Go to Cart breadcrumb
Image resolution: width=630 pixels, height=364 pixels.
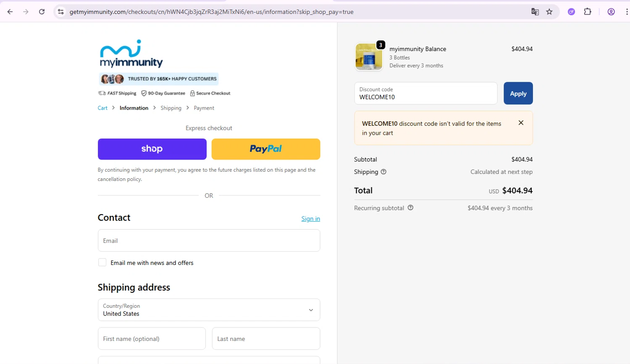coord(102,108)
